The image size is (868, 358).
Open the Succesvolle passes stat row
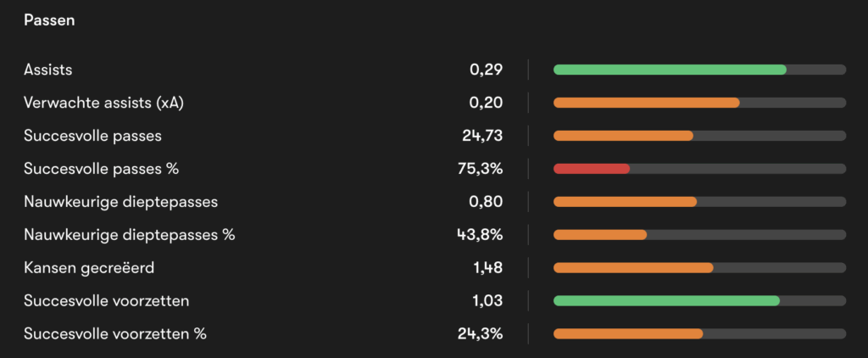[92, 136]
